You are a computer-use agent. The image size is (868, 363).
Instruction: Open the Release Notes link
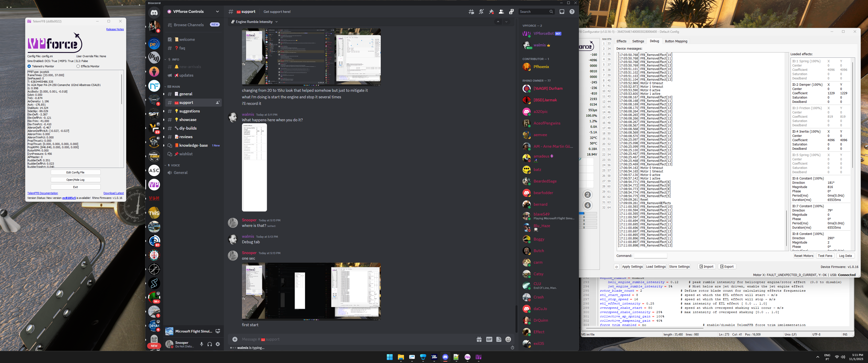pos(115,29)
